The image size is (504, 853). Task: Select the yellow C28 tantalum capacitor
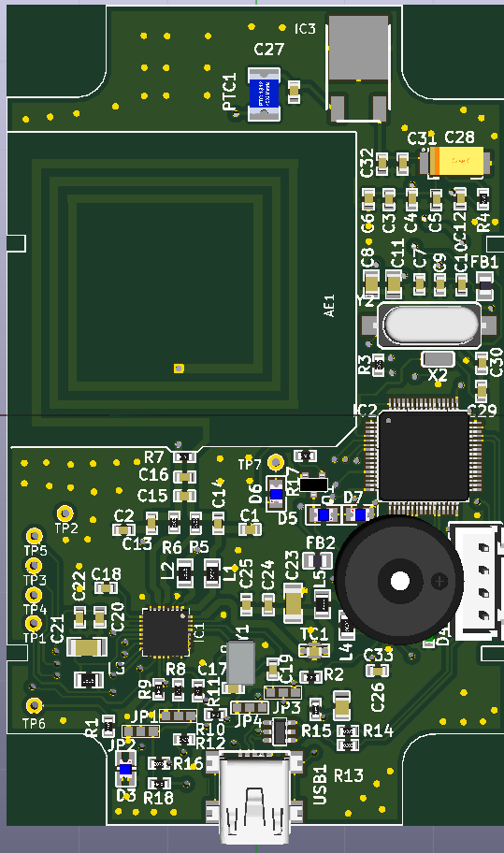click(x=455, y=162)
